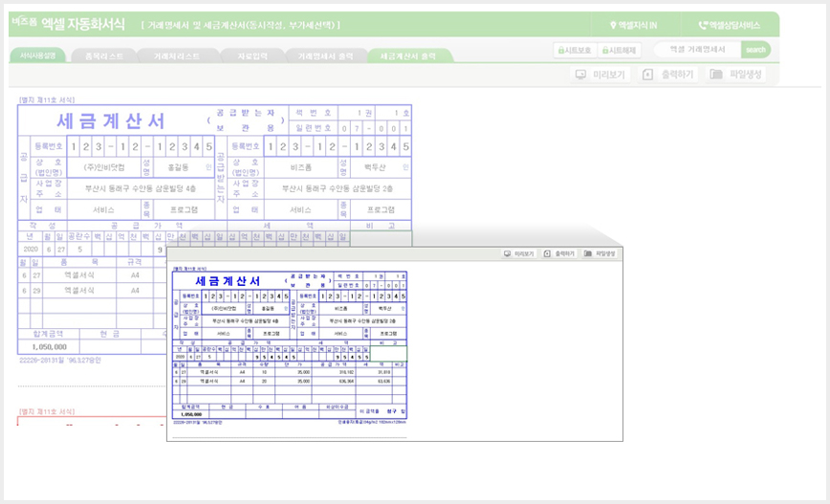Click the 삼운빌딩 4층 address cell, background sheet
This screenshot has height=504, width=830.
click(141, 188)
